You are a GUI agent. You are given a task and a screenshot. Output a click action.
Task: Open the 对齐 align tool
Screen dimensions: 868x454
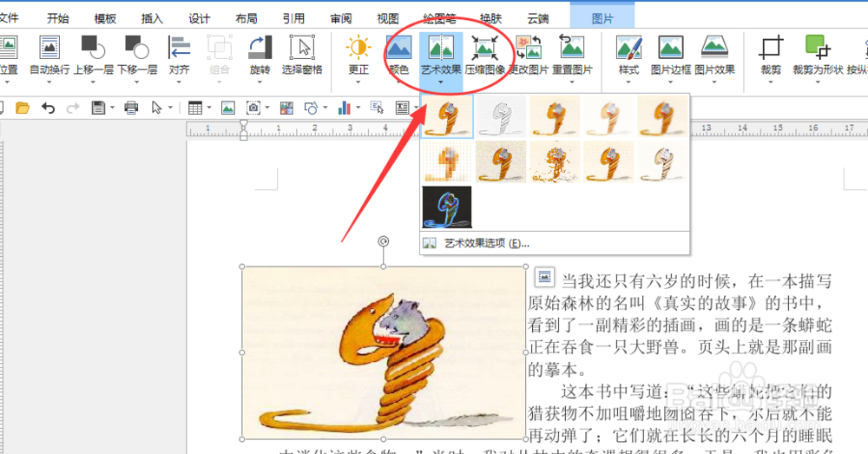(180, 48)
